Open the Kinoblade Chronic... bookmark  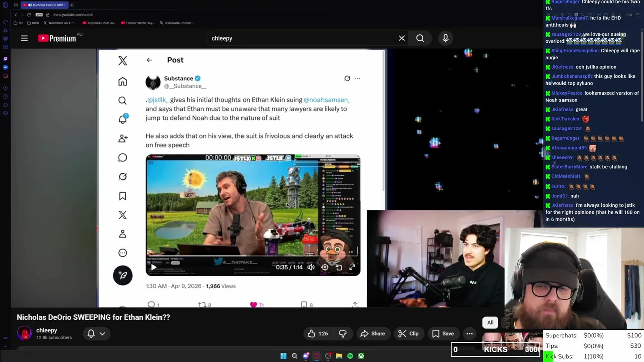click(177, 23)
